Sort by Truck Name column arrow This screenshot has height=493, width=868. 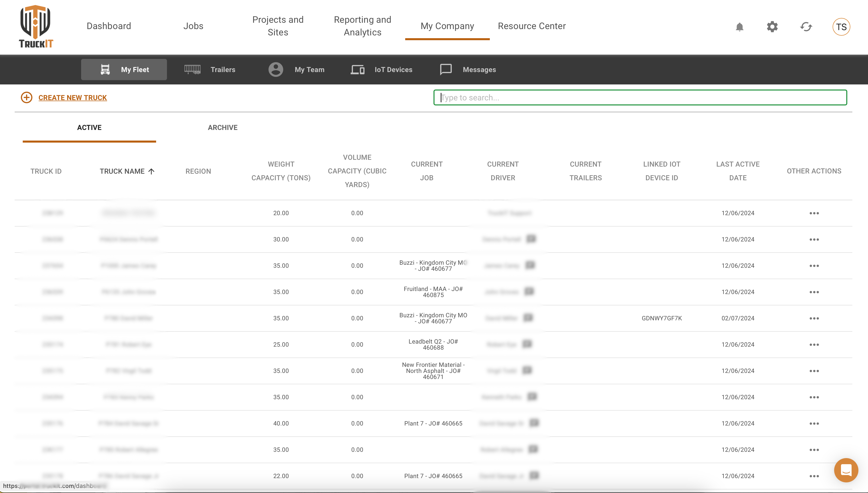point(151,171)
